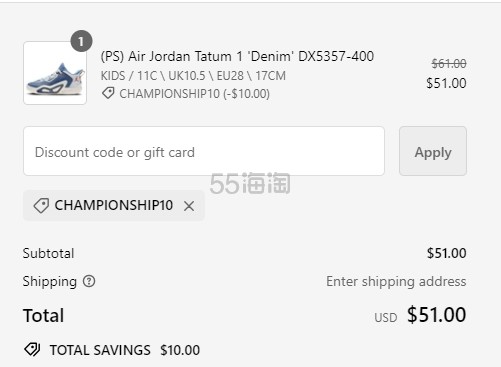Click the Enter shipping address text
This screenshot has height=367, width=501.
396,282
